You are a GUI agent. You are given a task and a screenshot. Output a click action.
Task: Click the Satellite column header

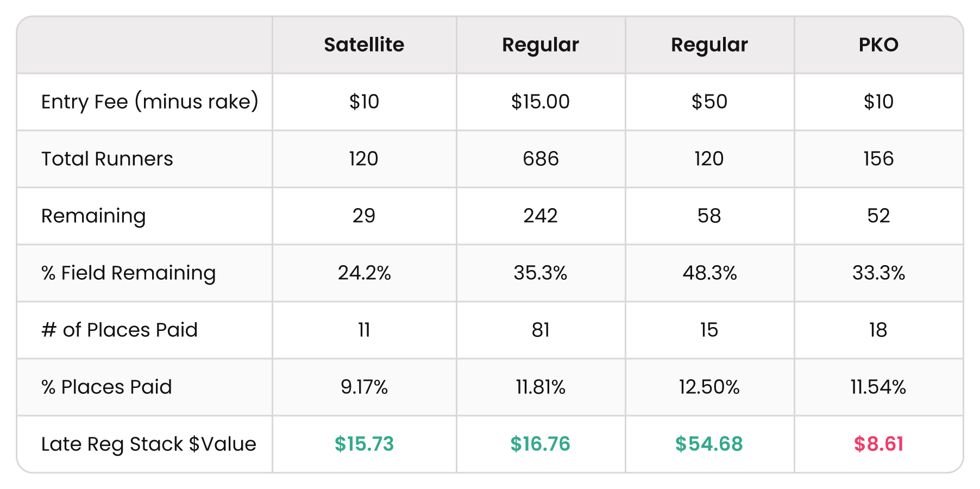(364, 45)
